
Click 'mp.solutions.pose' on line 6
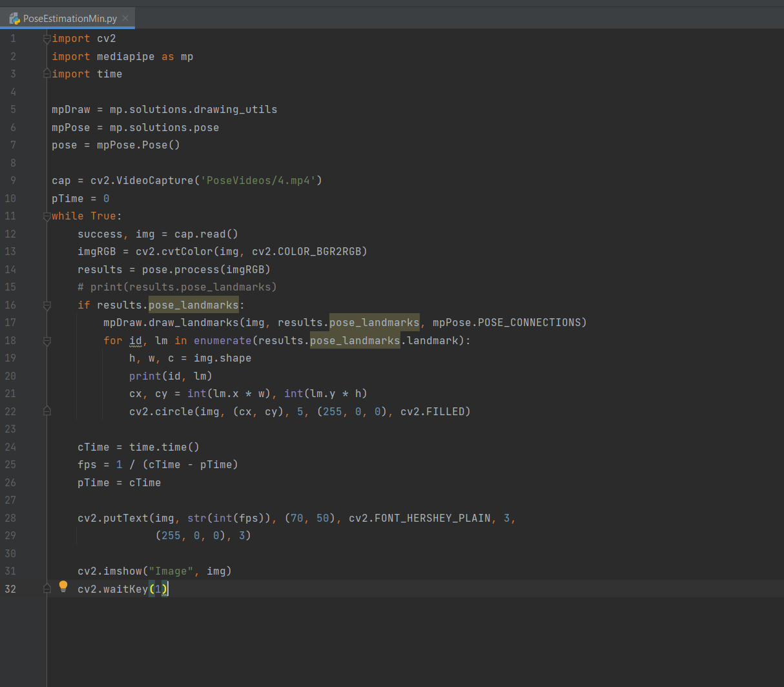point(165,127)
